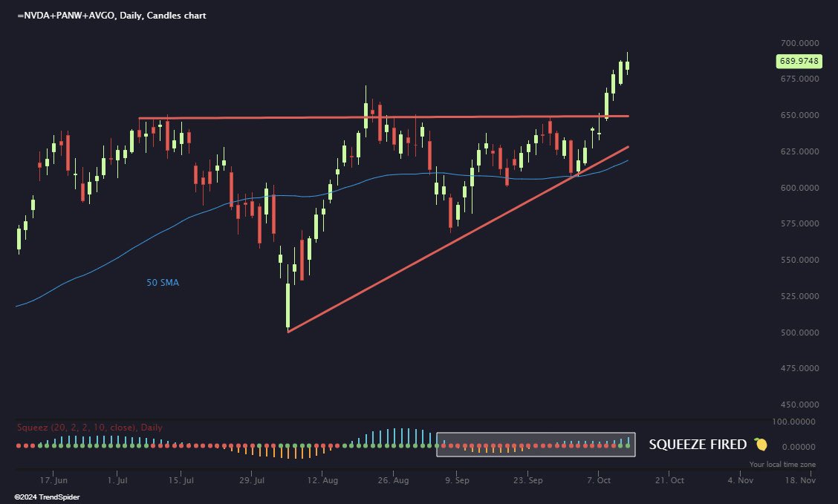
Task: Click the 650.0000 price axis label
Action: point(799,115)
